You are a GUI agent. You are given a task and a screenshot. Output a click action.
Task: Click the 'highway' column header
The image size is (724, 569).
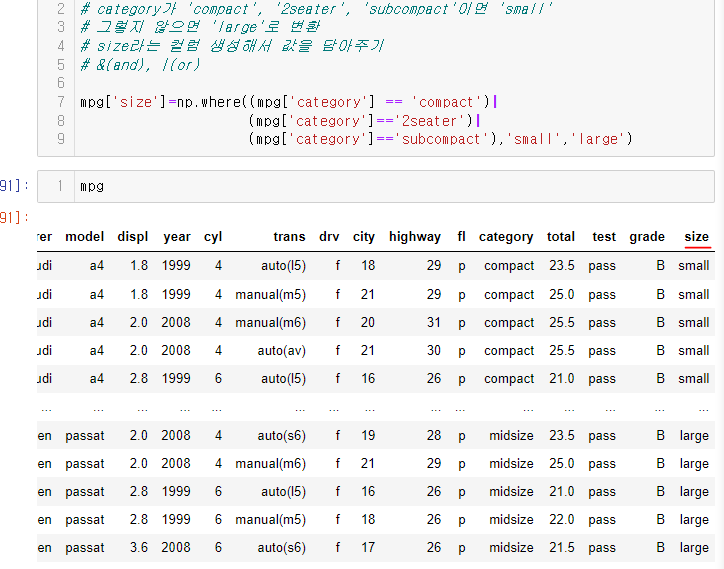coord(415,237)
